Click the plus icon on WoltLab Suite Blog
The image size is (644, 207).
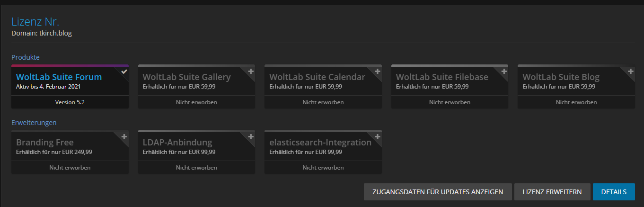pos(630,72)
